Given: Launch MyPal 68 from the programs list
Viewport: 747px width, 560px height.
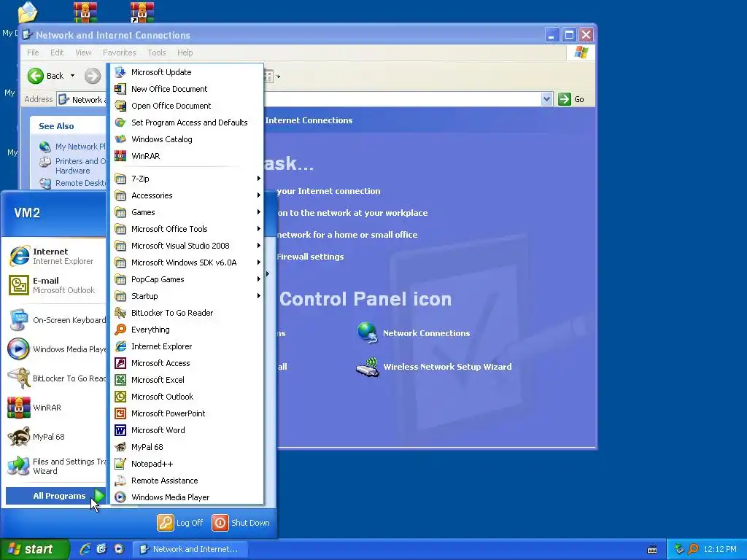Looking at the screenshot, I should tap(187, 447).
